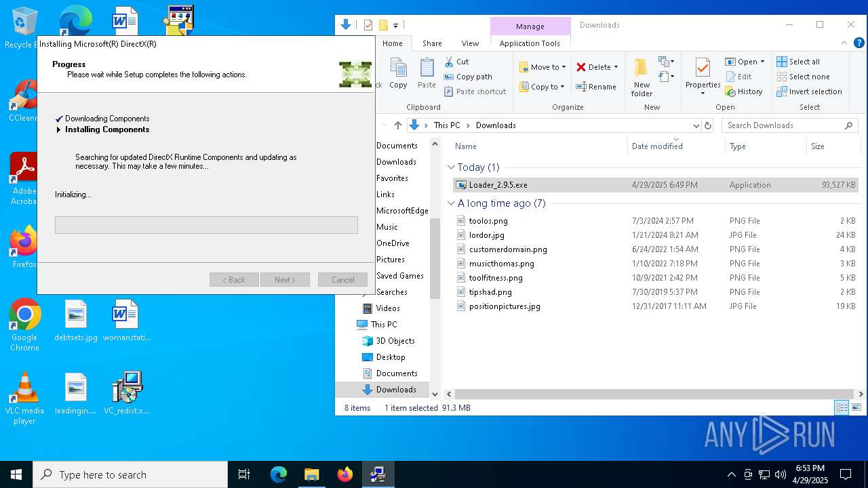868x488 pixels.
Task: Expand the address bar history dropdown
Action: pos(696,125)
